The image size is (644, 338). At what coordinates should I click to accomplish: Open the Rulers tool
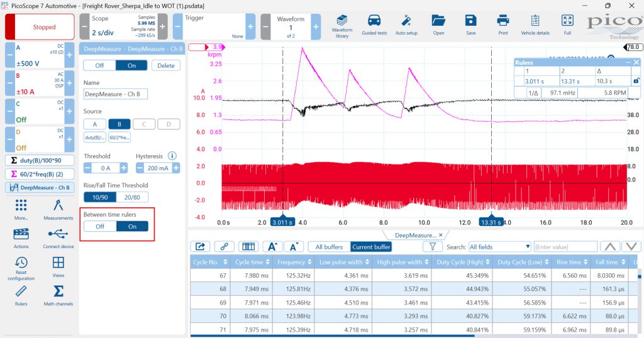coord(21,296)
